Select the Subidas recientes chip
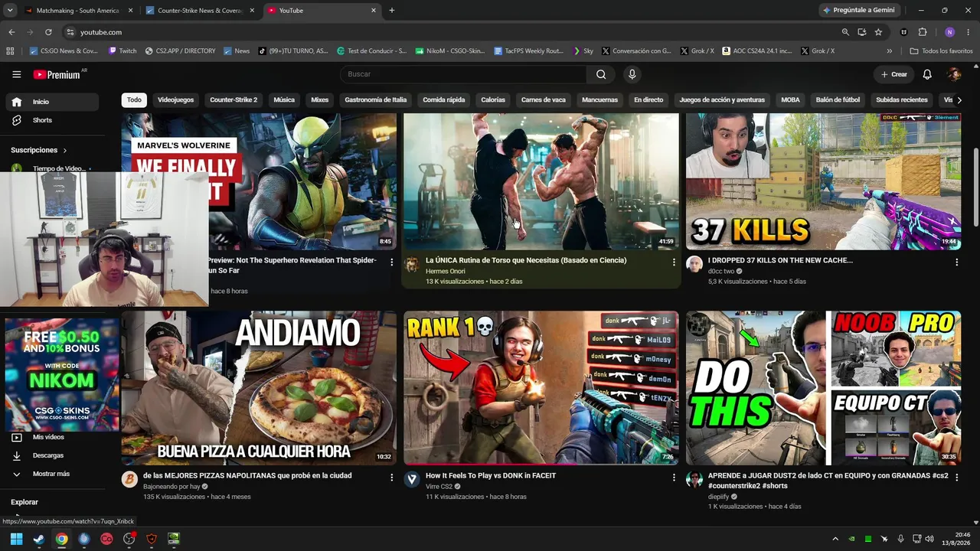The height and width of the screenshot is (551, 980). point(902,99)
